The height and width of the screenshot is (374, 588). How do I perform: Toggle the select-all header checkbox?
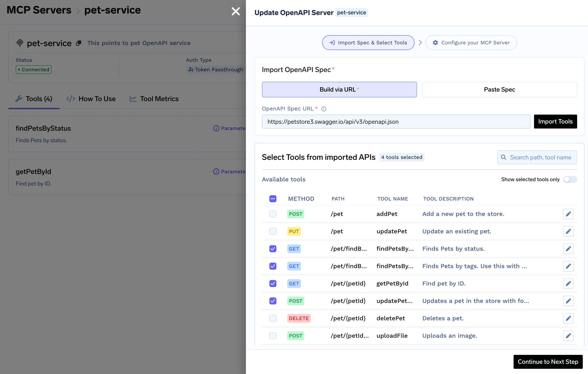273,199
